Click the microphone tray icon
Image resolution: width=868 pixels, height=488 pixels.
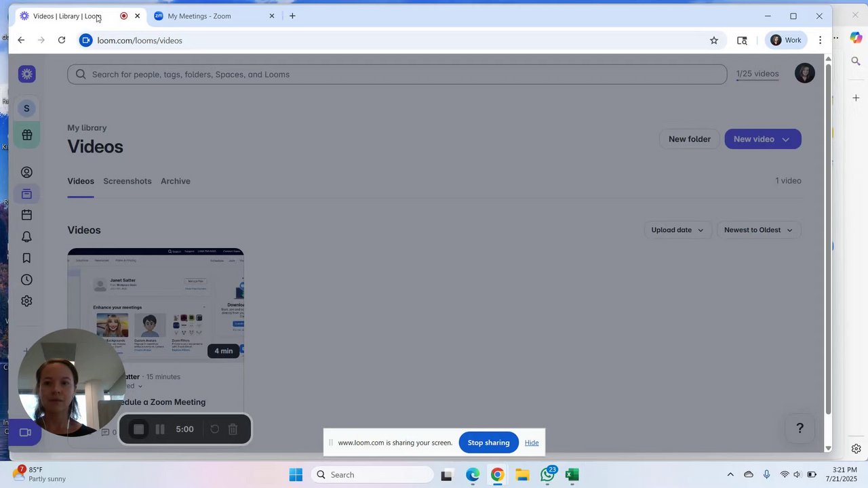click(x=766, y=474)
